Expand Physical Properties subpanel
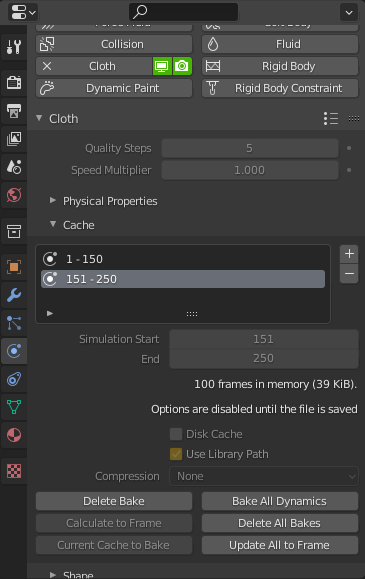This screenshot has width=365, height=579. 53,200
